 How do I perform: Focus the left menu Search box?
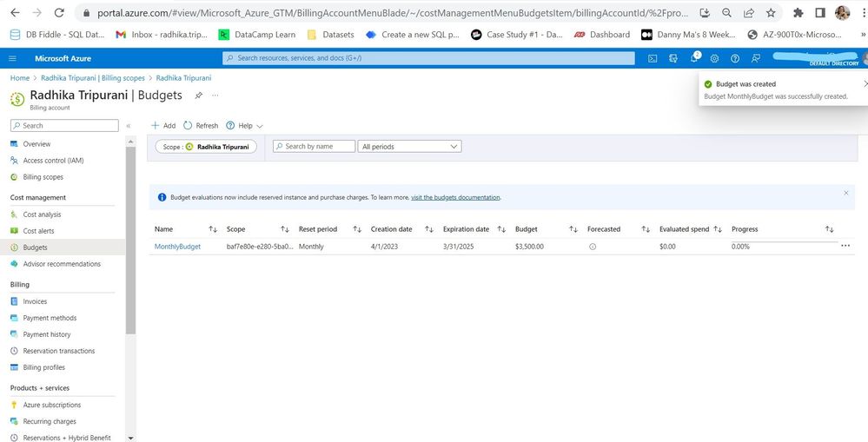pyautogui.click(x=64, y=126)
